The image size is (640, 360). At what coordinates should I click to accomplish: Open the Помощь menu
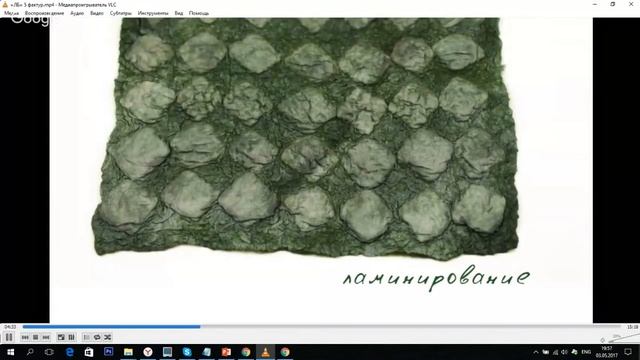click(198, 13)
